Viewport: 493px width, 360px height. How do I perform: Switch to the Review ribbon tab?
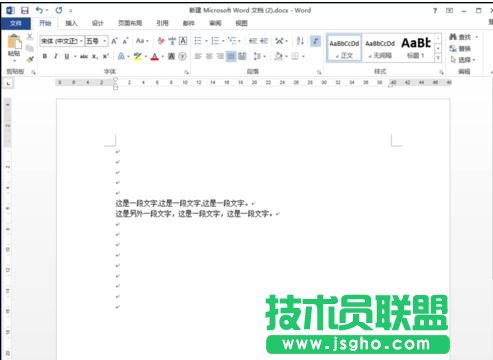[215, 23]
